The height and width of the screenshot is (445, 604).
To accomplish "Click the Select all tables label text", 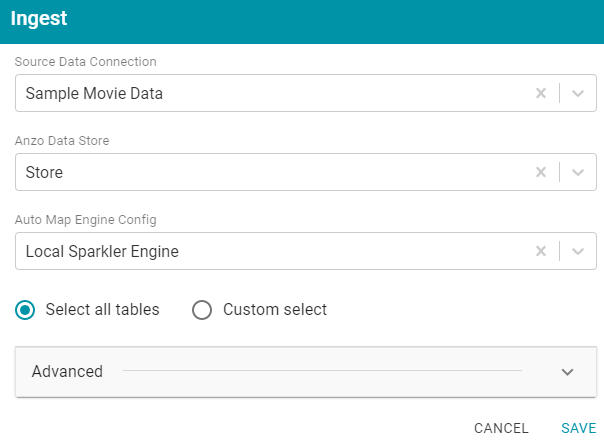I will 102,310.
